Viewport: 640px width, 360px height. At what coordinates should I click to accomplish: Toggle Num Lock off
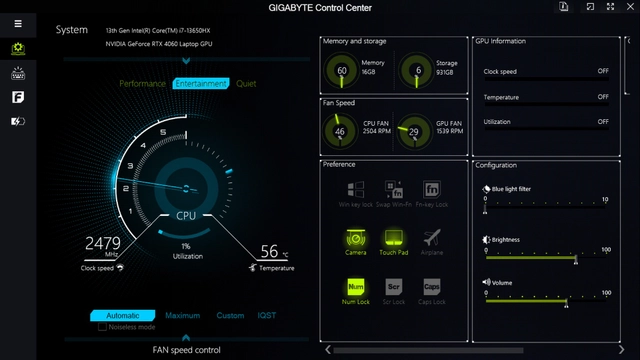coord(356,287)
